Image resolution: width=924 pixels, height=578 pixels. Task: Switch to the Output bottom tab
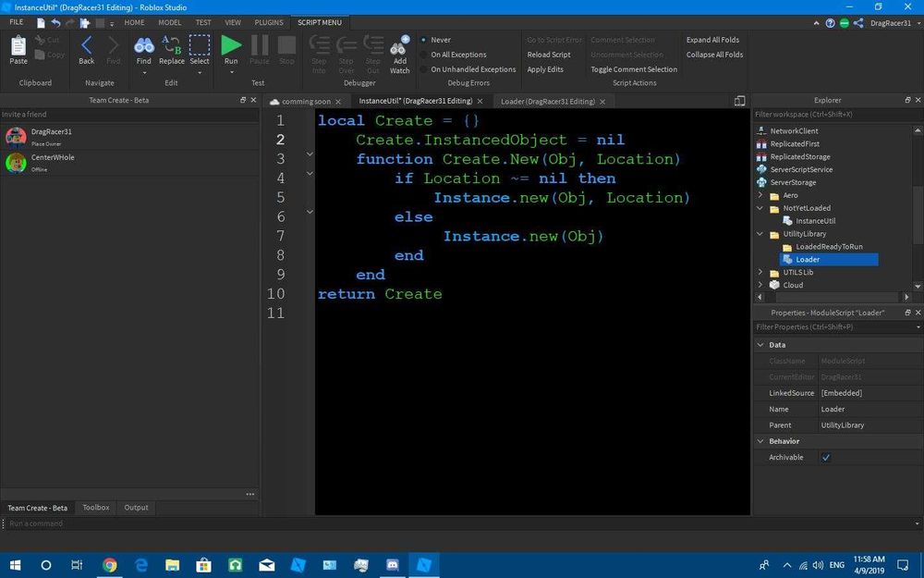[x=136, y=507]
